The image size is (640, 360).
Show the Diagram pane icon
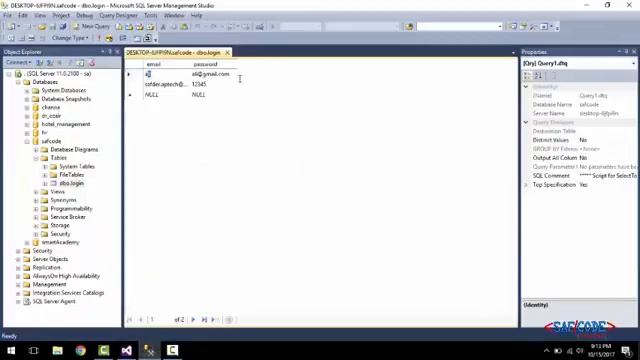11,38
